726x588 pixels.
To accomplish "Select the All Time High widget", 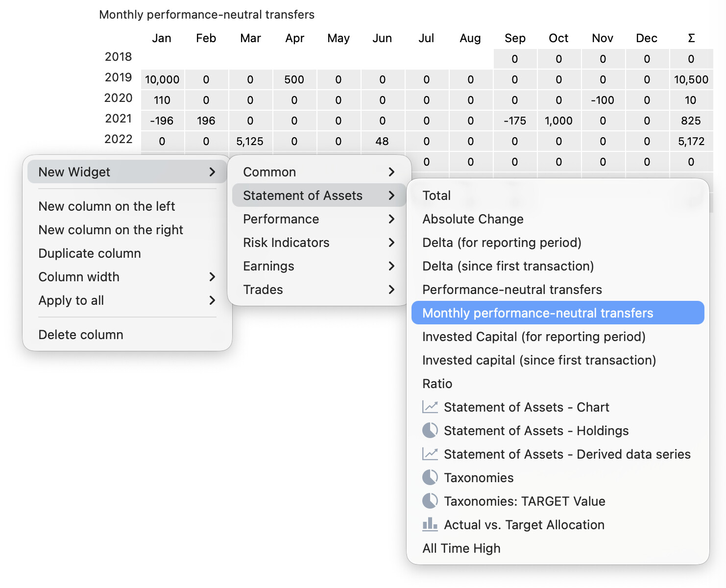I will tap(461, 548).
